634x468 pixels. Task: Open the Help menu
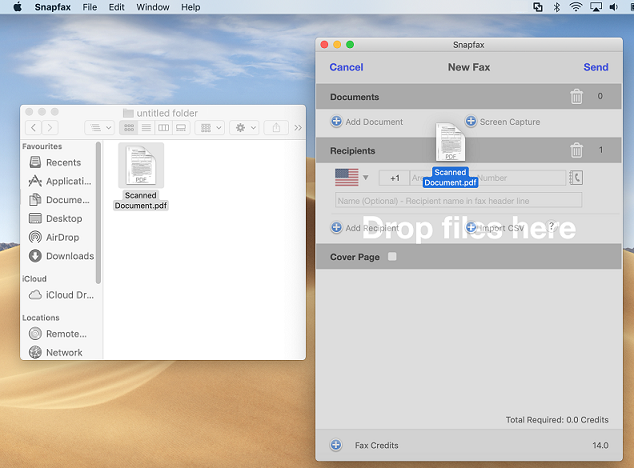pyautogui.click(x=190, y=7)
